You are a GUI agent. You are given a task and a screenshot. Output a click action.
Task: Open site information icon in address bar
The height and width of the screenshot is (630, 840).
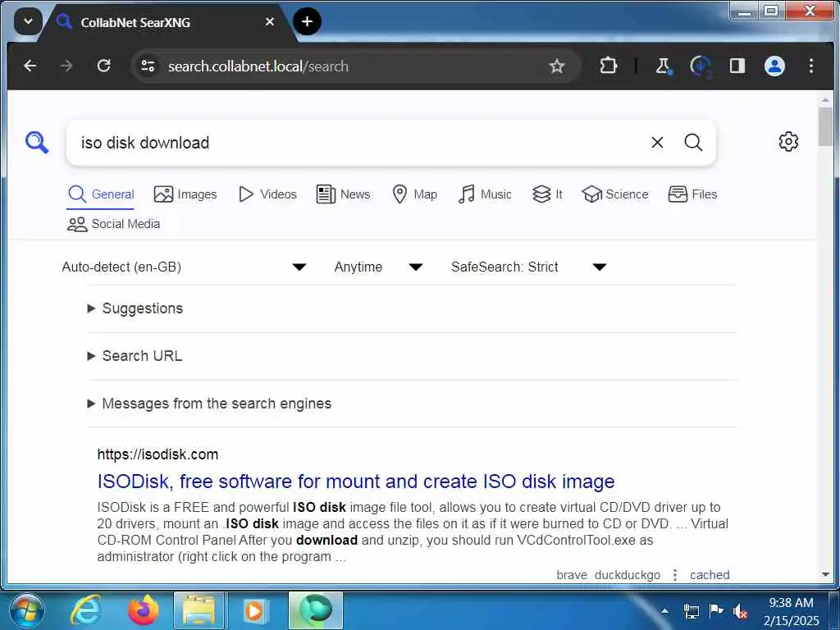(x=148, y=66)
